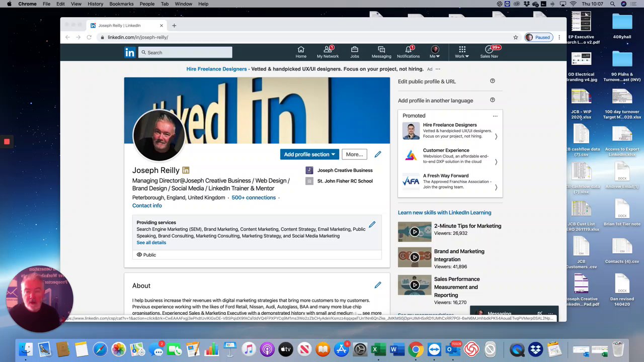Select the Joseph Reilly LinkedIn tab
644x362 pixels.
126,25
